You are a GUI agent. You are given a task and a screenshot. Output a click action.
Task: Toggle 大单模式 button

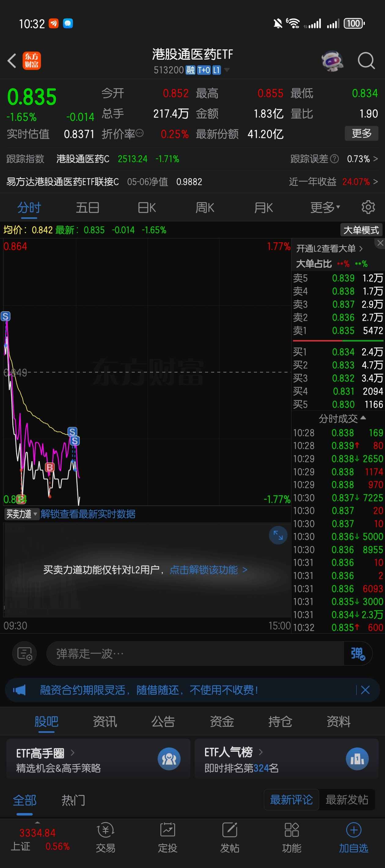click(361, 230)
